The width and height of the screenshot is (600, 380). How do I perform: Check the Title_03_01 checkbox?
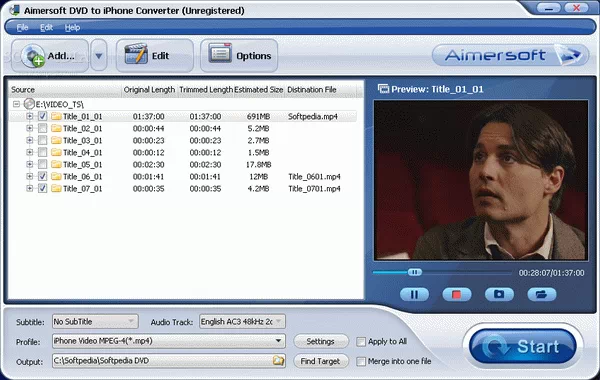42,140
